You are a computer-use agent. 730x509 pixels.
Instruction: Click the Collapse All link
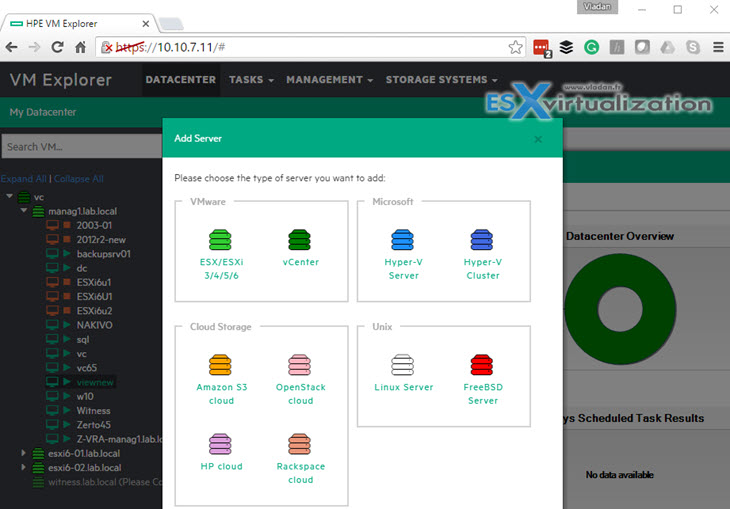(79, 179)
